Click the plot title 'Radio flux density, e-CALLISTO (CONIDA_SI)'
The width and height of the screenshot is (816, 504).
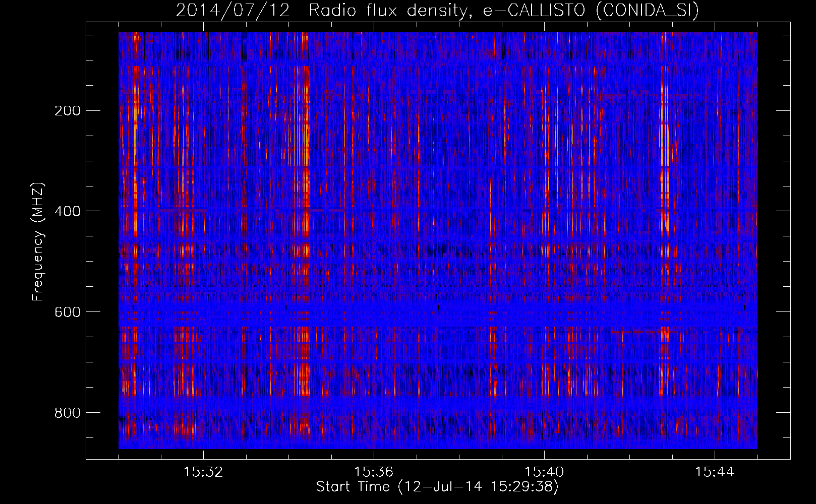[504, 10]
